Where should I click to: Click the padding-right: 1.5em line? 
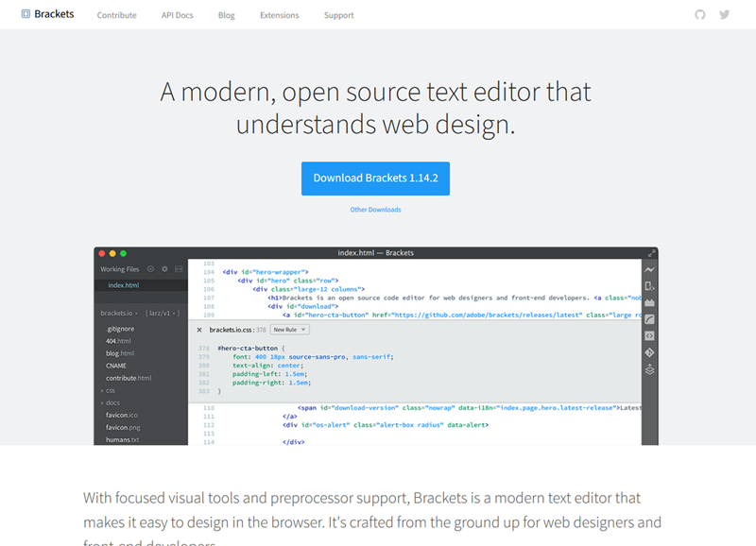point(272,383)
